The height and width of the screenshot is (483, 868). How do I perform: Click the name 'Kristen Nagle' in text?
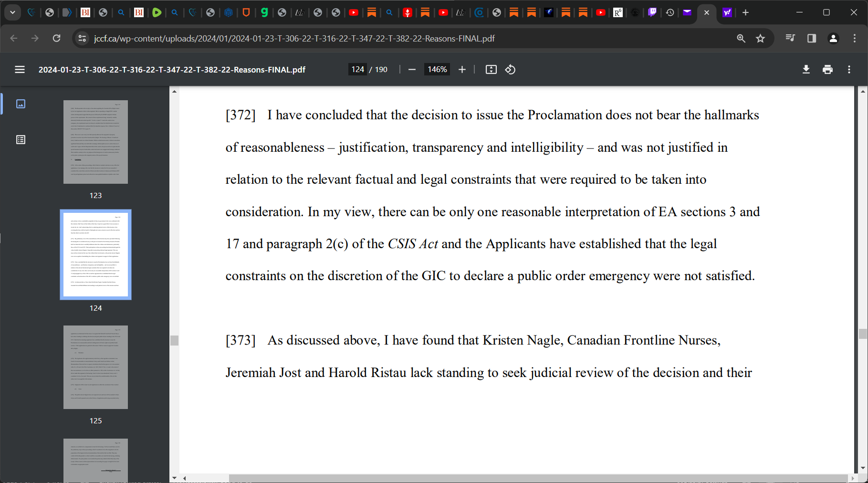[523, 340]
